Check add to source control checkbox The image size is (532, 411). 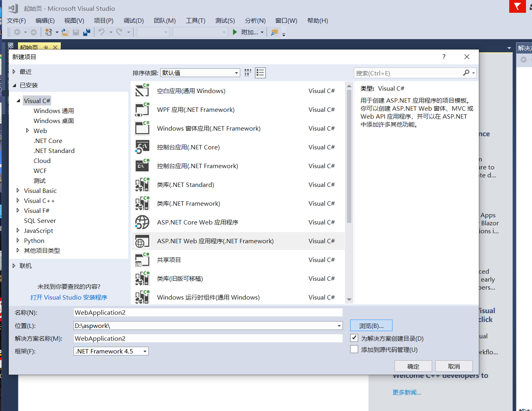tap(354, 349)
